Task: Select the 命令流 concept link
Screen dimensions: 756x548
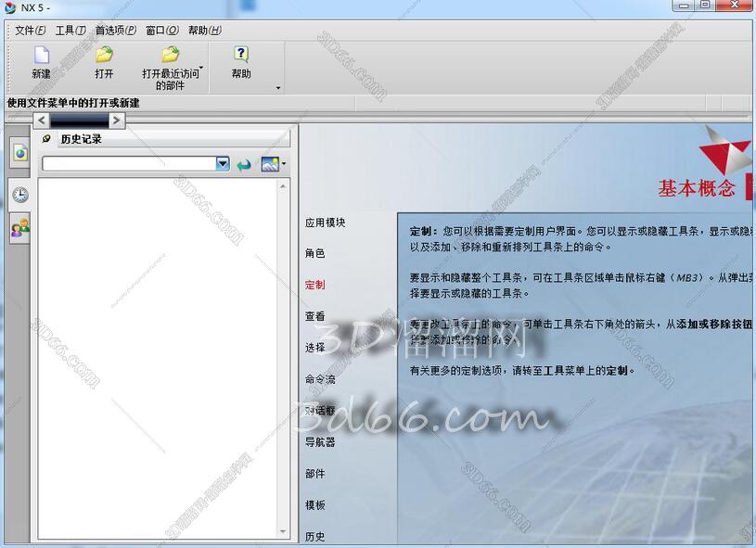Action: pyautogui.click(x=320, y=379)
